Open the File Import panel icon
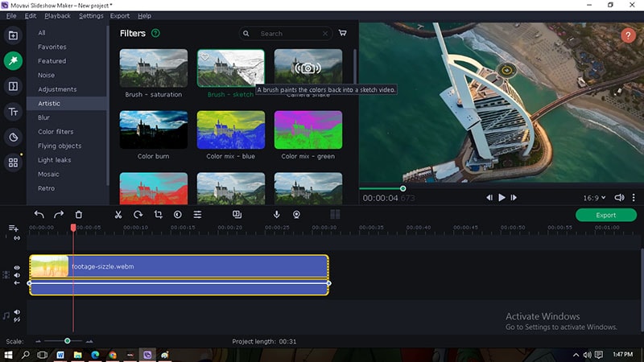 pyautogui.click(x=13, y=35)
